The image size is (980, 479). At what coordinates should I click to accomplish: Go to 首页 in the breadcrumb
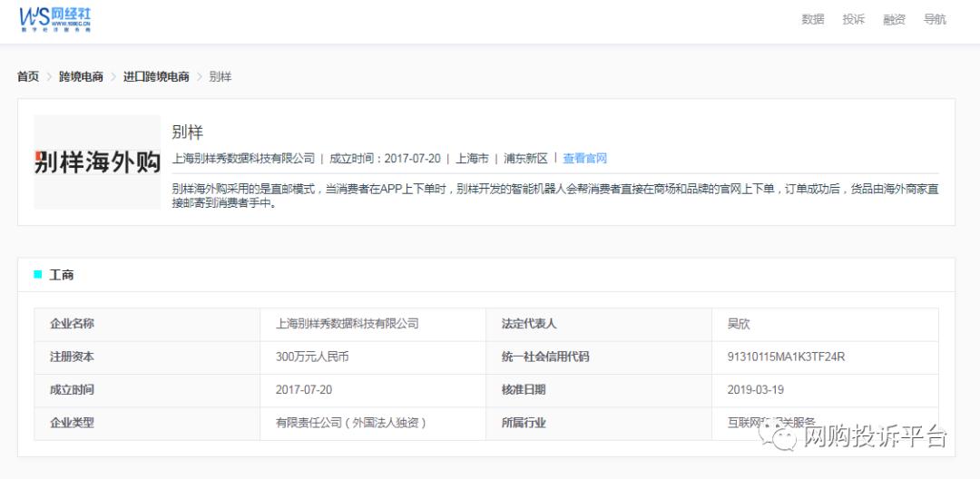point(28,77)
